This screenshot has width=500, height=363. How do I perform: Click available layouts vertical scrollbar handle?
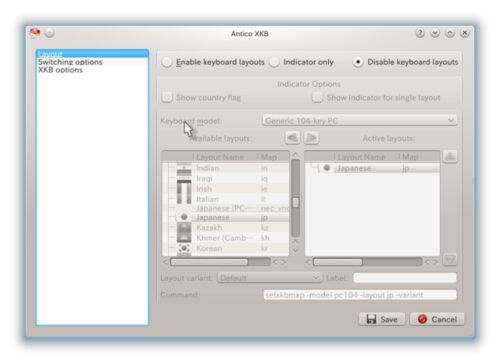pyautogui.click(x=295, y=202)
